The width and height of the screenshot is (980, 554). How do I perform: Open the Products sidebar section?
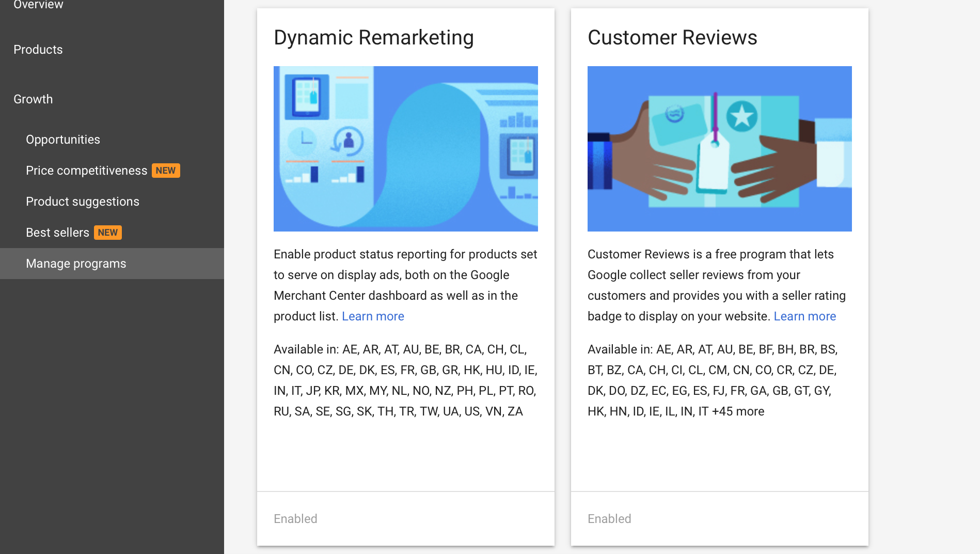[x=38, y=50]
